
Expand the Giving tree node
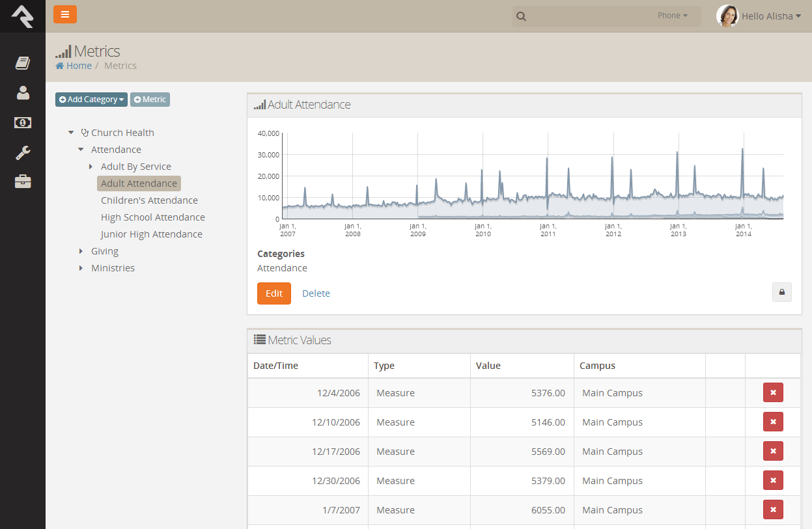81,251
